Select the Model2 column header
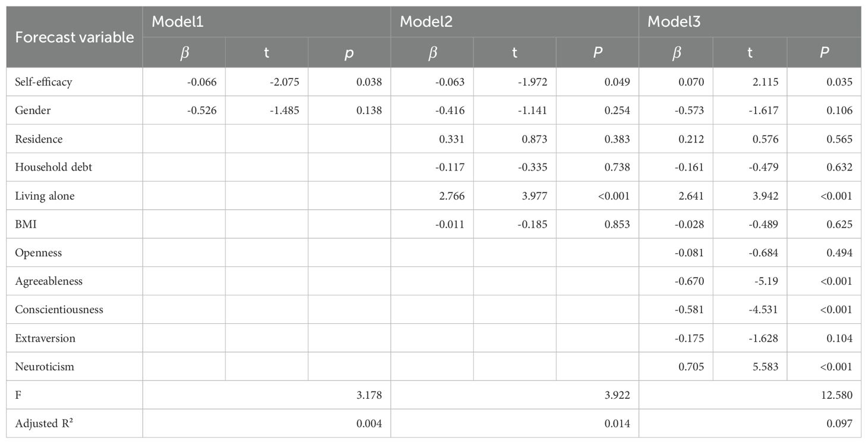 point(514,22)
